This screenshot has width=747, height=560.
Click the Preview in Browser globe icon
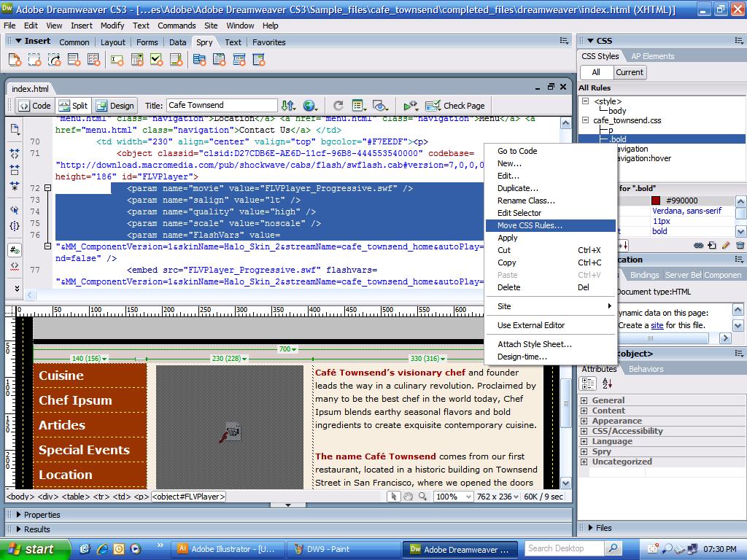pos(310,105)
